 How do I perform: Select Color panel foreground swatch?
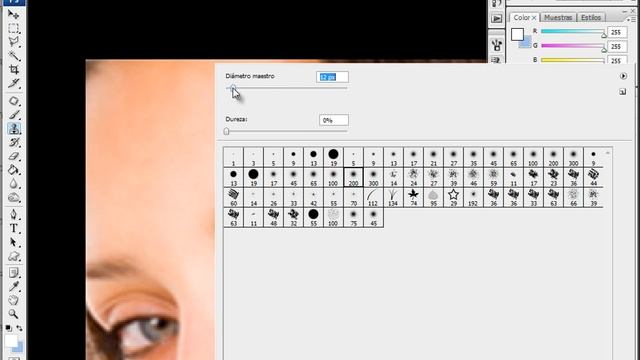click(518, 34)
